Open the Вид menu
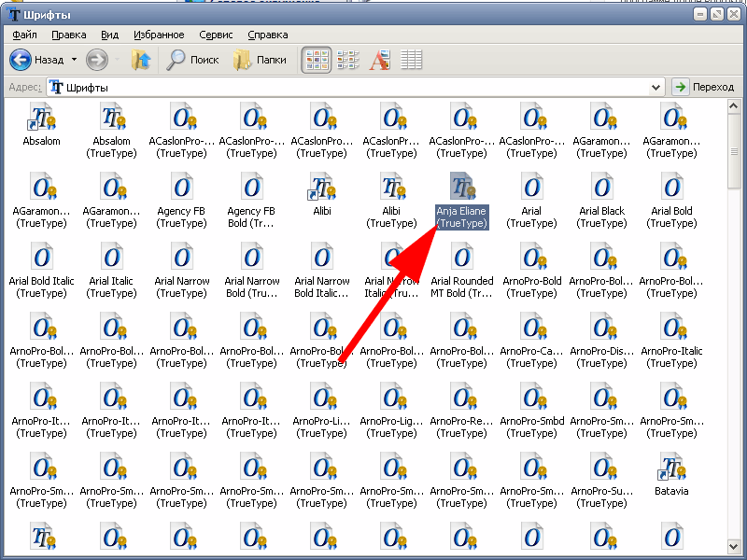The width and height of the screenshot is (747, 560). click(x=109, y=35)
